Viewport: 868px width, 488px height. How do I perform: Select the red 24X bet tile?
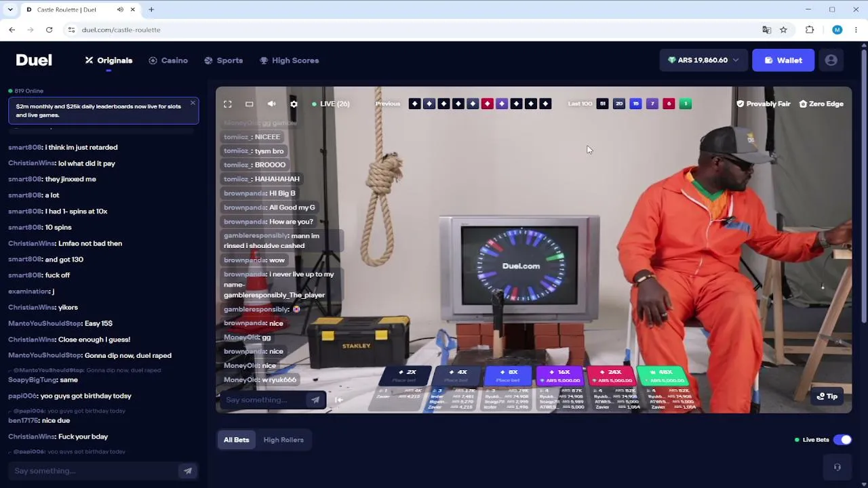[610, 375]
